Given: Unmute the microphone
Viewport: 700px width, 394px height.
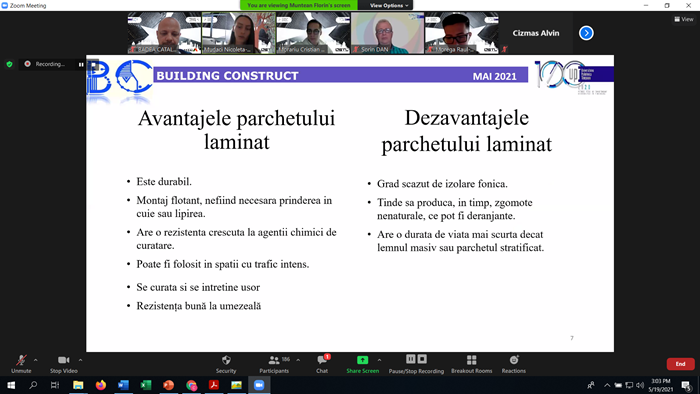Looking at the screenshot, I should tap(21, 364).
